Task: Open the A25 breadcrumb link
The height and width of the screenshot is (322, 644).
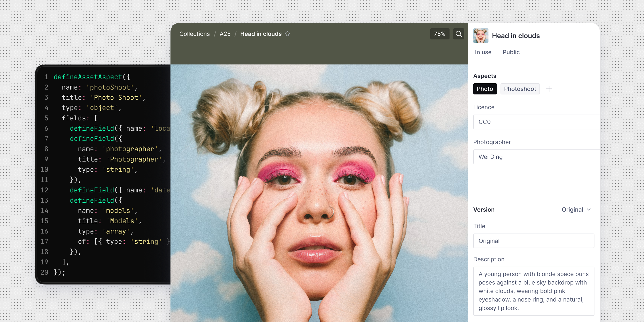Action: pyautogui.click(x=225, y=34)
